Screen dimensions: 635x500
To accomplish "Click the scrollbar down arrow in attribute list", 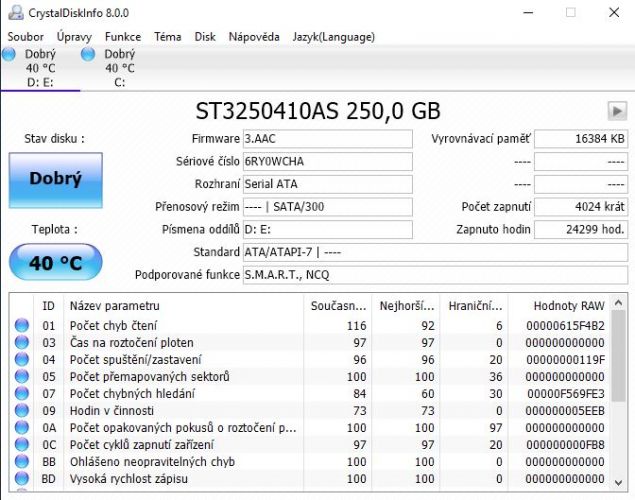I will click(x=618, y=482).
